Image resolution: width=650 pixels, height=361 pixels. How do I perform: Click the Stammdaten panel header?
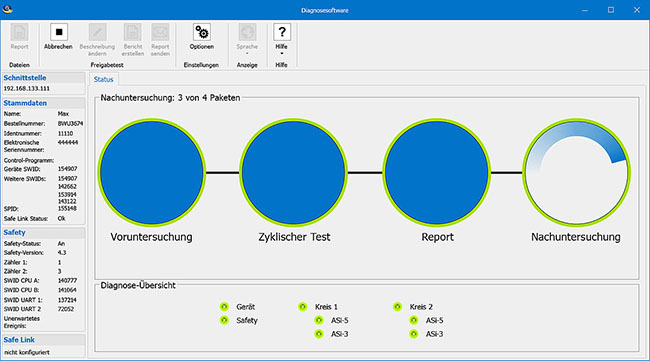pyautogui.click(x=44, y=103)
